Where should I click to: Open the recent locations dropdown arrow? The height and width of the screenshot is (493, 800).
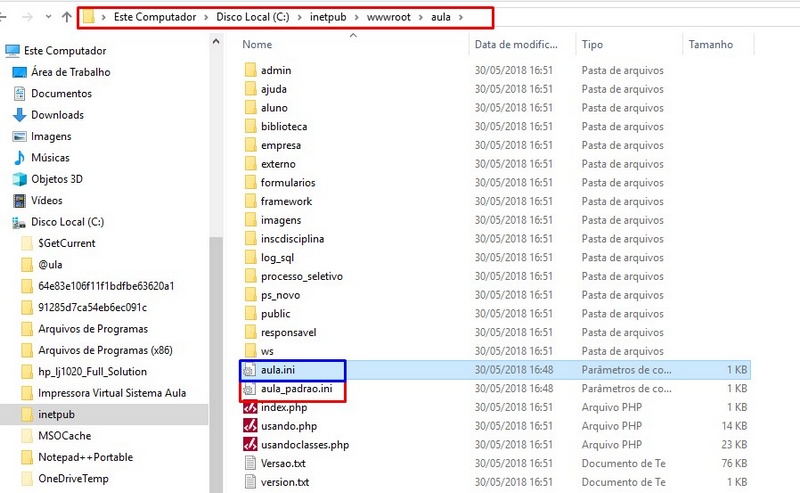(48, 17)
